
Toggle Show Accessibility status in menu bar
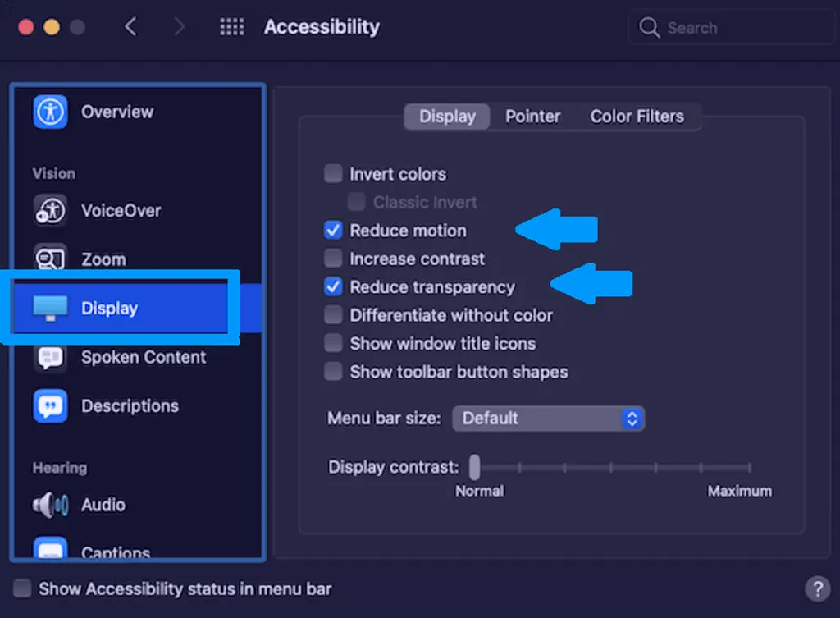[22, 588]
